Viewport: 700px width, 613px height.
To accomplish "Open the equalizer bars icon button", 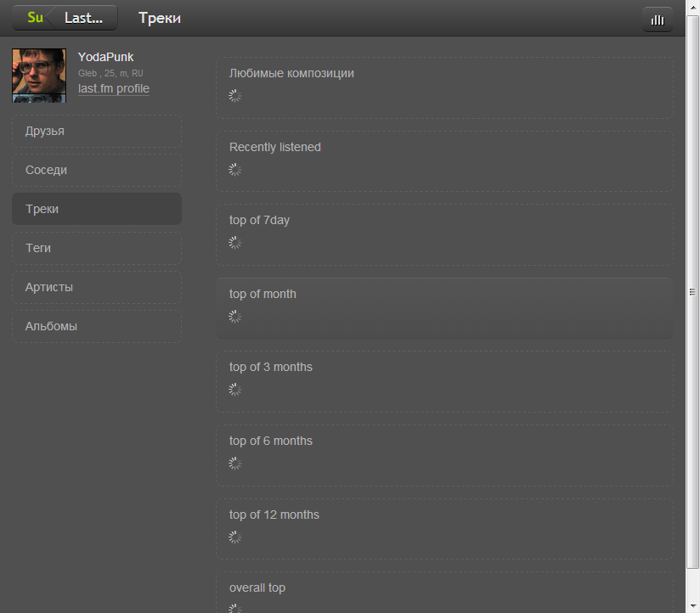I will (x=658, y=20).
